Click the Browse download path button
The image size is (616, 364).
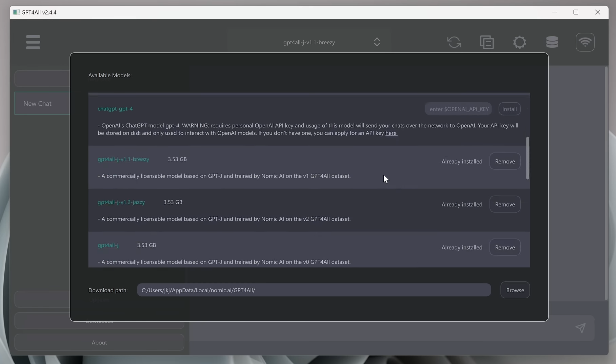515,290
